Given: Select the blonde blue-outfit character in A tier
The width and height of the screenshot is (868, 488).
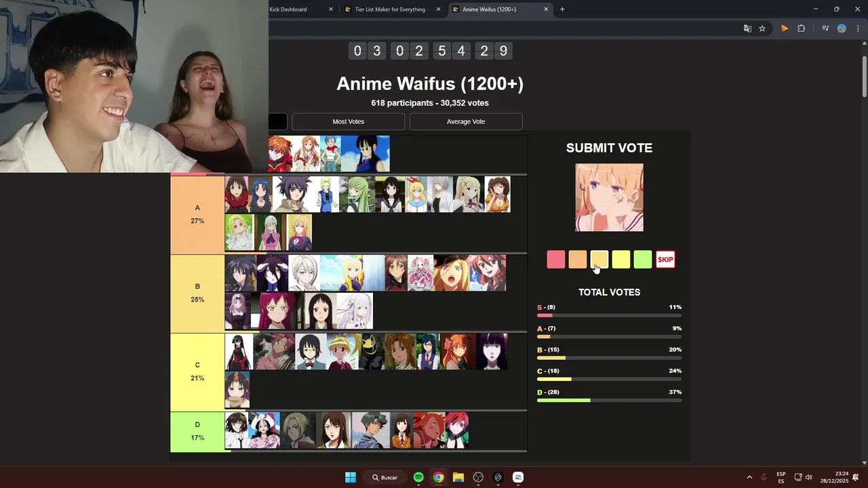Looking at the screenshot, I should tap(326, 195).
